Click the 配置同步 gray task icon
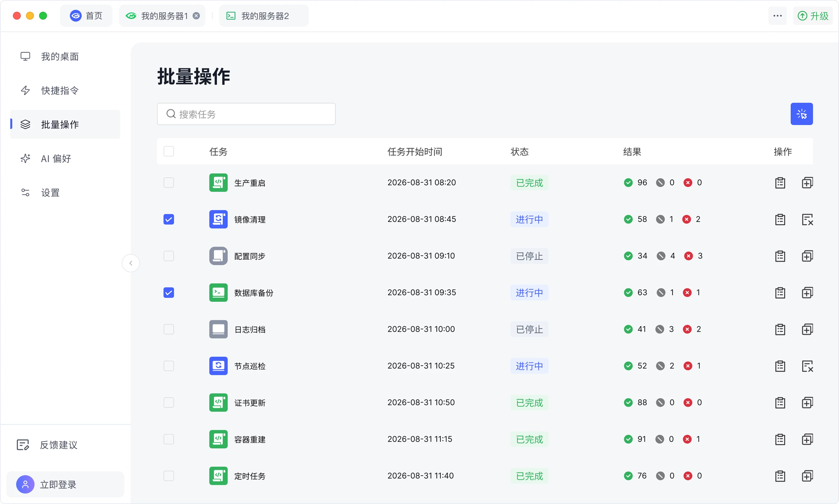This screenshot has height=504, width=839. click(x=218, y=256)
